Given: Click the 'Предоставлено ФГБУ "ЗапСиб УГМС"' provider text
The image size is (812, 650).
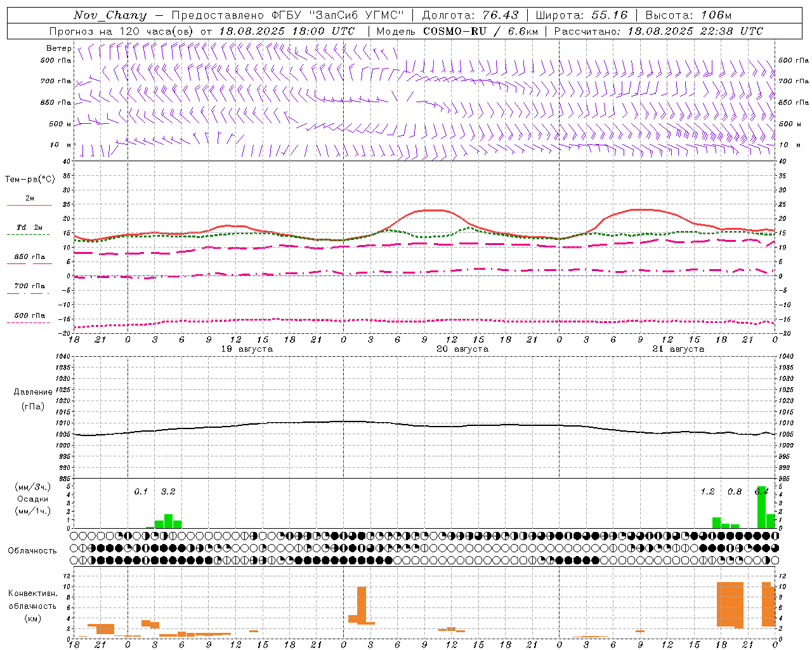Looking at the screenshot, I should [x=288, y=15].
